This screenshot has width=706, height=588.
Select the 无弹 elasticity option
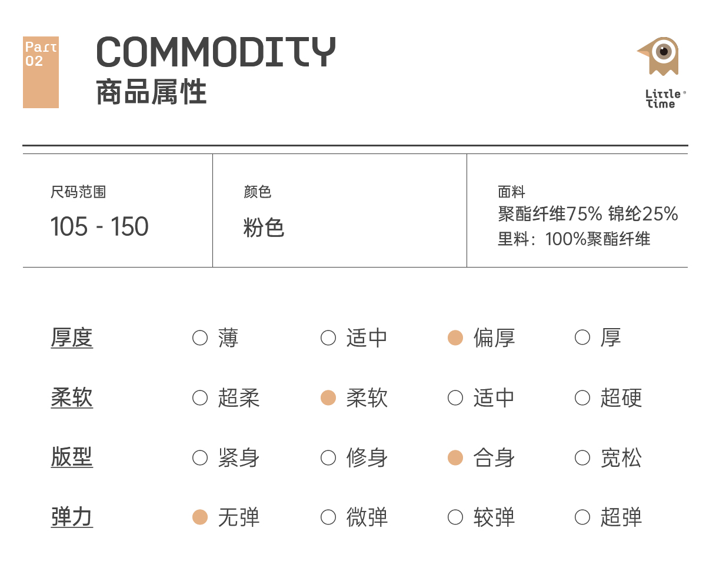tap(200, 517)
